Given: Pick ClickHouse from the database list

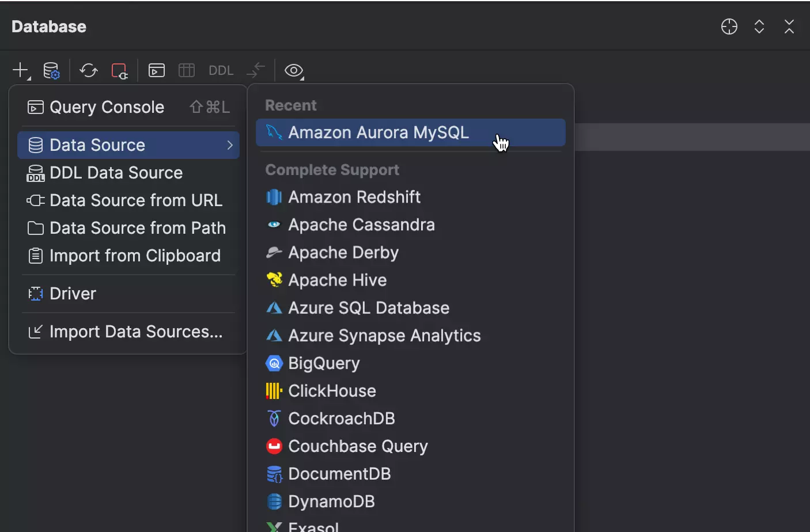Looking at the screenshot, I should 332,391.
